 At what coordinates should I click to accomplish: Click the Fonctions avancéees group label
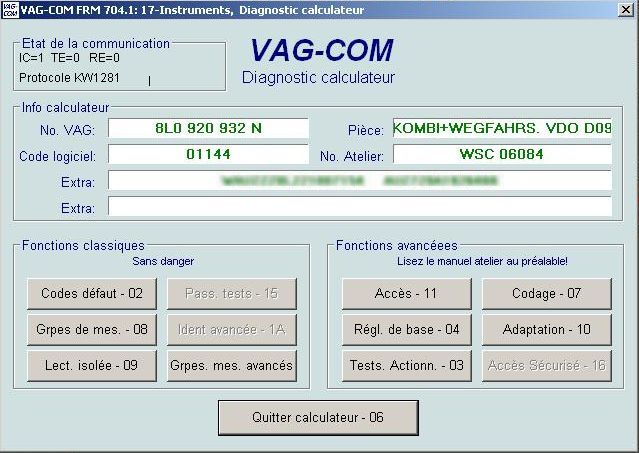[x=397, y=246]
